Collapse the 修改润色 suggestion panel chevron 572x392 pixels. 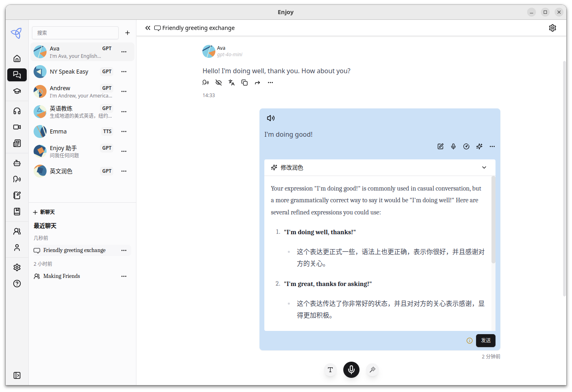484,167
